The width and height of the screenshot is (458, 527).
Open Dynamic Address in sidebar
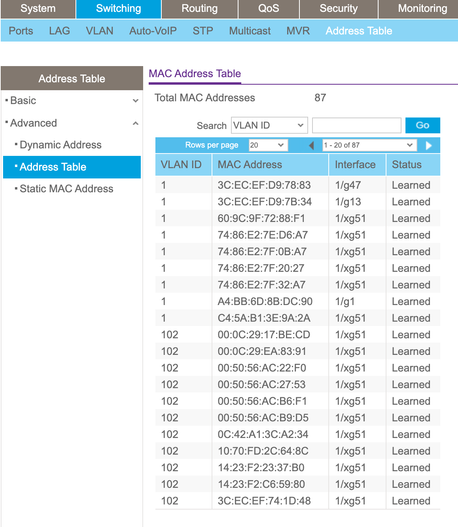coord(60,145)
